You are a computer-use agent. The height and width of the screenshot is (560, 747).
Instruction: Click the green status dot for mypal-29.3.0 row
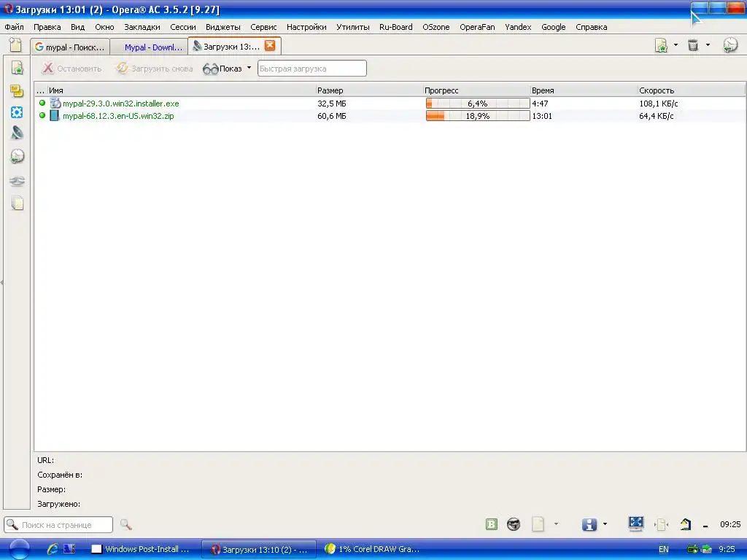tap(42, 103)
